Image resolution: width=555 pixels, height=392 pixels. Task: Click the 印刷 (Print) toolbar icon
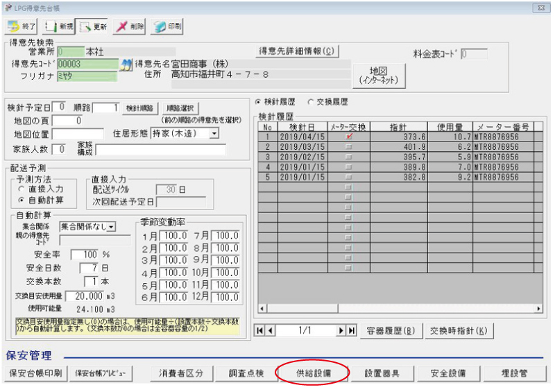[166, 27]
